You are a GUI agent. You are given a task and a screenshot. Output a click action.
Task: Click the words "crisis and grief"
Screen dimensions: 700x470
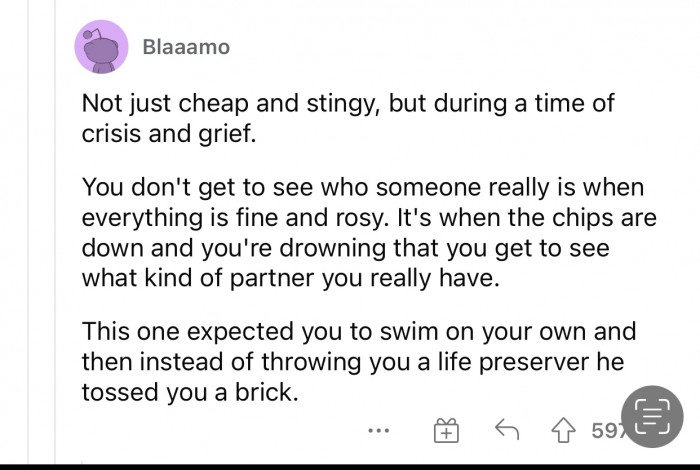pos(169,132)
